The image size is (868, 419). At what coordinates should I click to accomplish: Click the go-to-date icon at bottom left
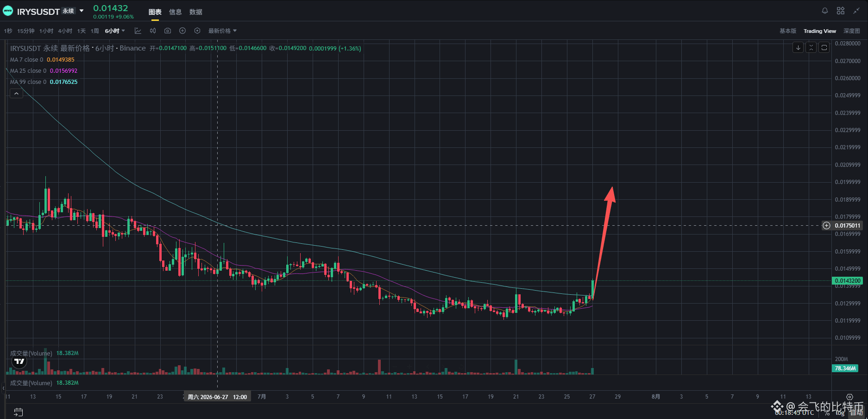click(x=19, y=412)
